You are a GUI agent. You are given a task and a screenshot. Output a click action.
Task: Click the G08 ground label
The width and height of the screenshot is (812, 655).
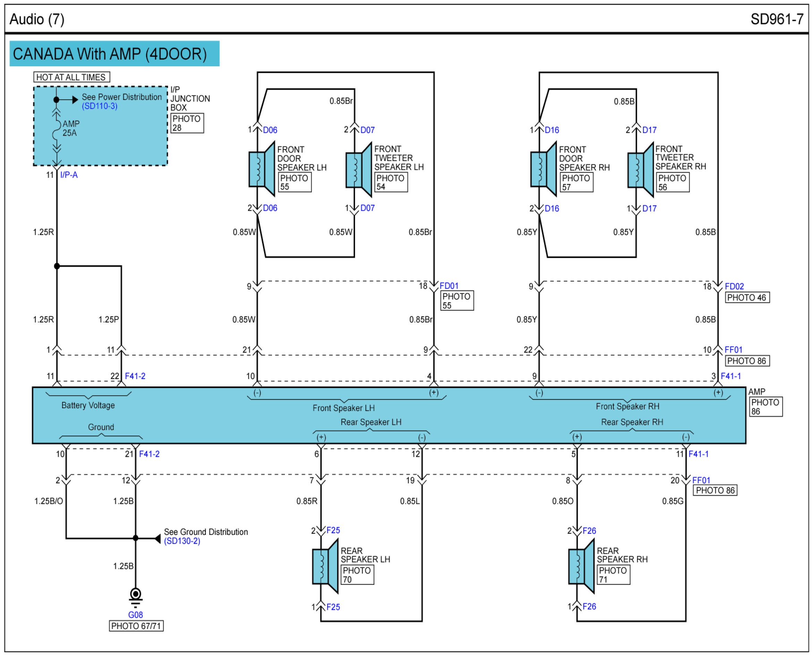(135, 615)
